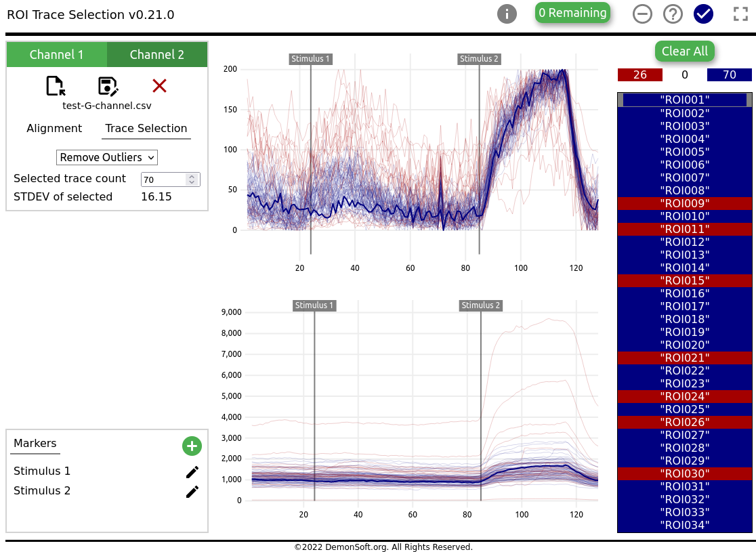Remove loaded file with red X
The width and height of the screenshot is (756, 552).
159,85
